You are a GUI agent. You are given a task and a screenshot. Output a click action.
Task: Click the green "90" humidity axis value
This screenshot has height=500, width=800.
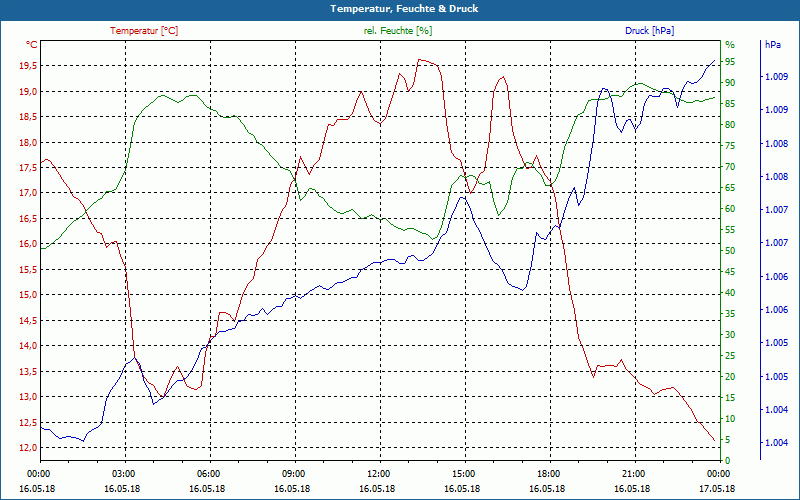pyautogui.click(x=730, y=83)
